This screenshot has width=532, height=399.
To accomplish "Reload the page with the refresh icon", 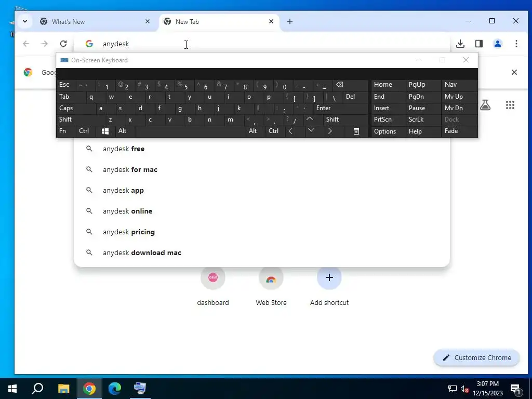I will (63, 44).
